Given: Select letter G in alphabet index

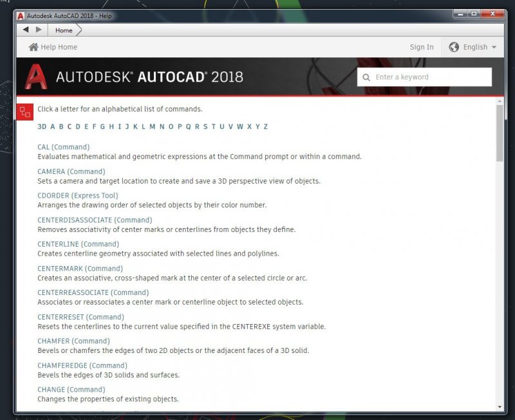Looking at the screenshot, I should [x=102, y=126].
